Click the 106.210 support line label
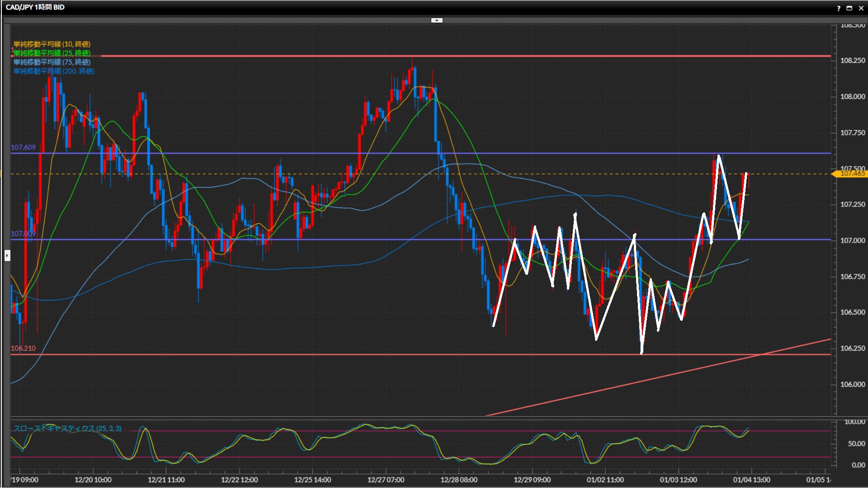Screen dimensions: 868x488 (23, 348)
